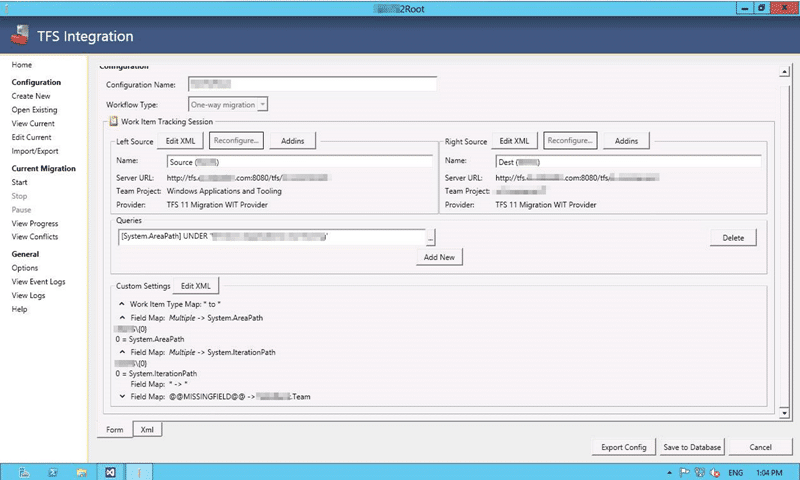This screenshot has width=800, height=480.
Task: Switch to the Form tab
Action: click(115, 430)
